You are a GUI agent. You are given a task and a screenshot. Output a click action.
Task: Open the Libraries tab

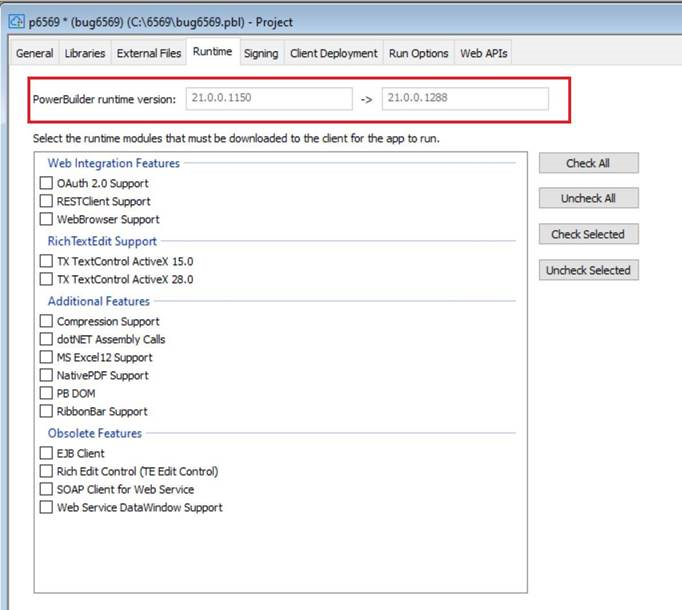(x=85, y=53)
